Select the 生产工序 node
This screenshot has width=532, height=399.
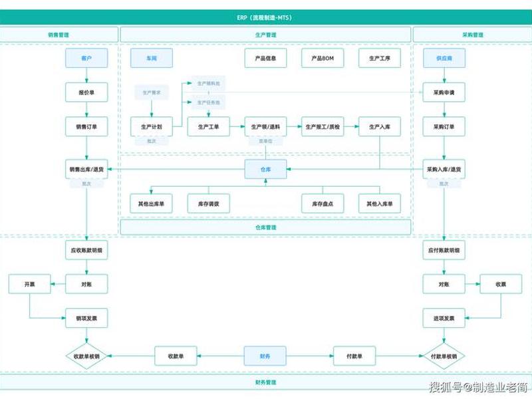(x=379, y=58)
